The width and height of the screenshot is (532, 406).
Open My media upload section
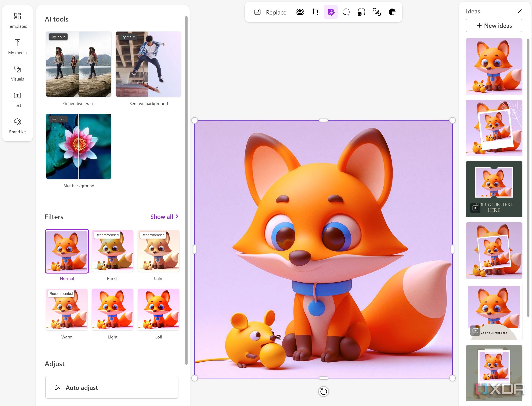(x=17, y=47)
